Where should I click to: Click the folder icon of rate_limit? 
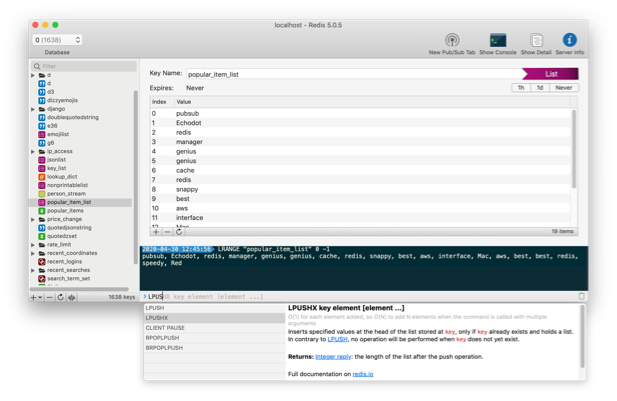pyautogui.click(x=42, y=245)
